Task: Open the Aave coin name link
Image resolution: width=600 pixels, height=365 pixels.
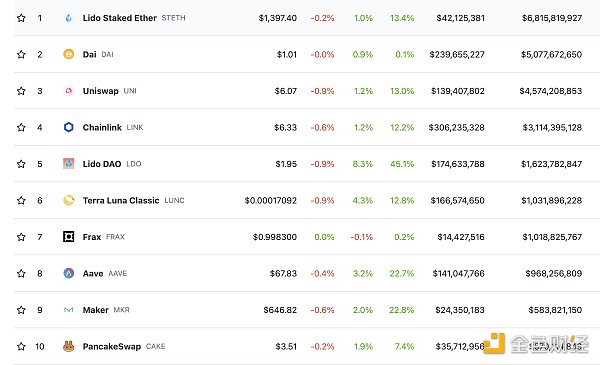Action: point(93,274)
